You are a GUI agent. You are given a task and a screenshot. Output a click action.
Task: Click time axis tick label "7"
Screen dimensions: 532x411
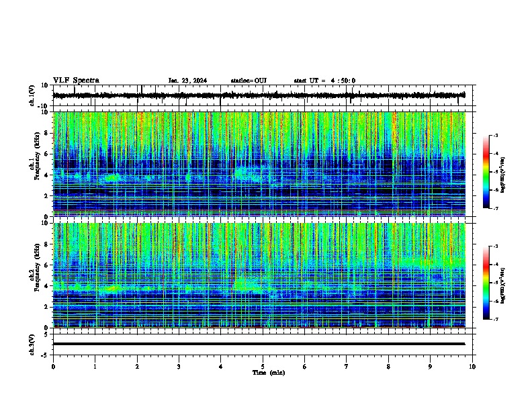[347, 367]
